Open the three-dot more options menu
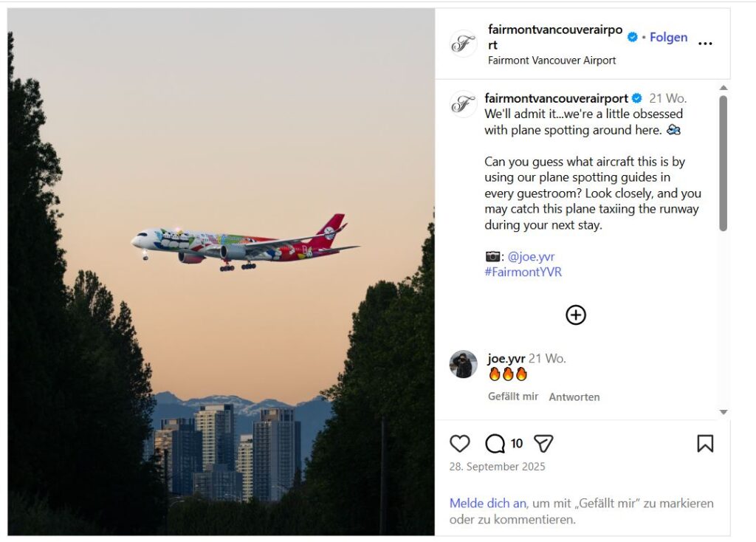756x542 pixels. click(x=705, y=44)
